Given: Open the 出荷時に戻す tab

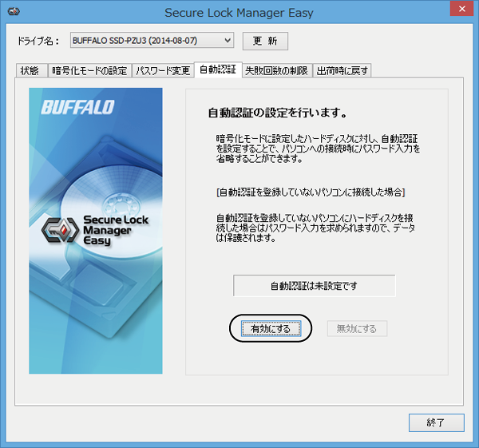Looking at the screenshot, I should pyautogui.click(x=342, y=71).
